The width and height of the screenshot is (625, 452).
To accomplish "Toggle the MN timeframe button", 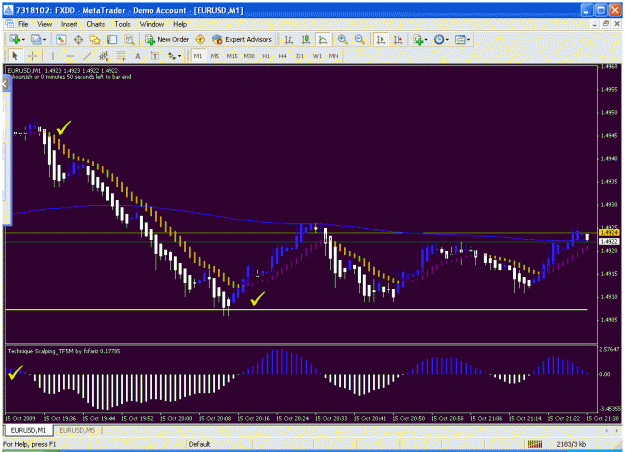I will 334,56.
